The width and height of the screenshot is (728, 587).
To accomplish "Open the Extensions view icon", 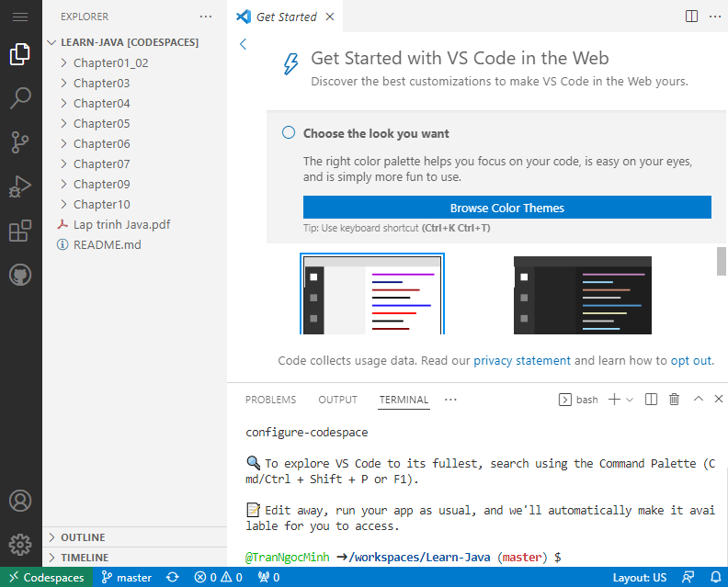I will coord(20,231).
